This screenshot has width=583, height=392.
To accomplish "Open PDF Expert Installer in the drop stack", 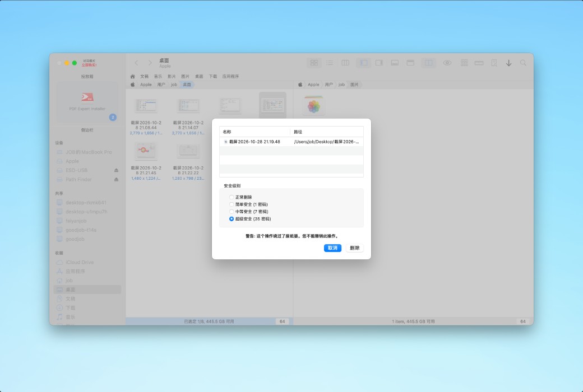I will pyautogui.click(x=87, y=102).
